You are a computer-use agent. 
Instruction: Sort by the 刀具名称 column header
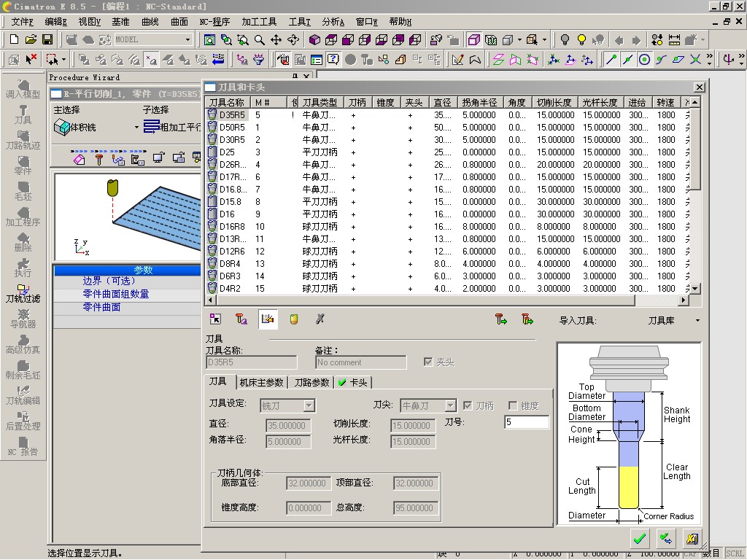(227, 102)
